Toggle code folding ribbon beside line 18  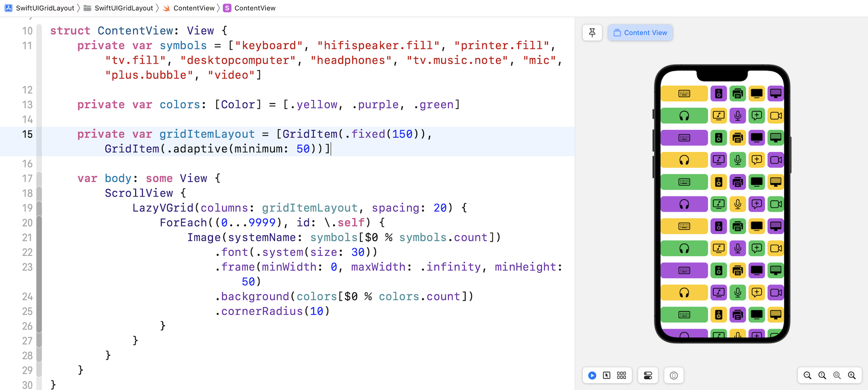coord(39,193)
